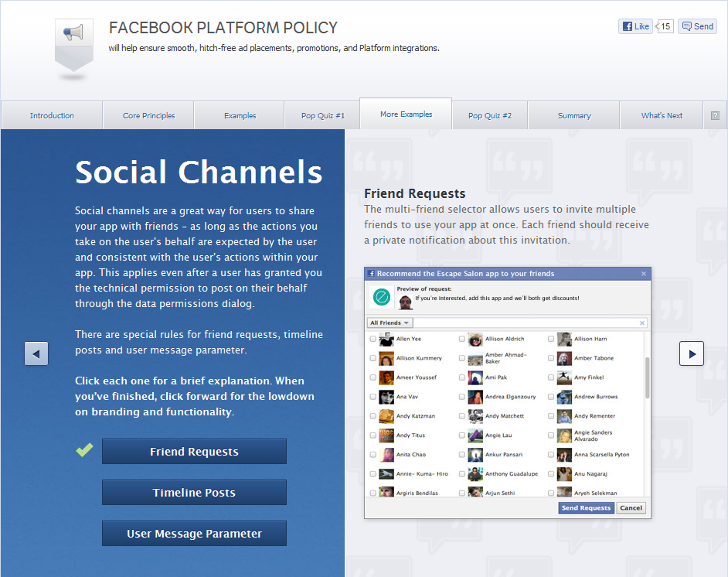
Task: Click Andy Rementer's profile photo
Action: coord(565,416)
